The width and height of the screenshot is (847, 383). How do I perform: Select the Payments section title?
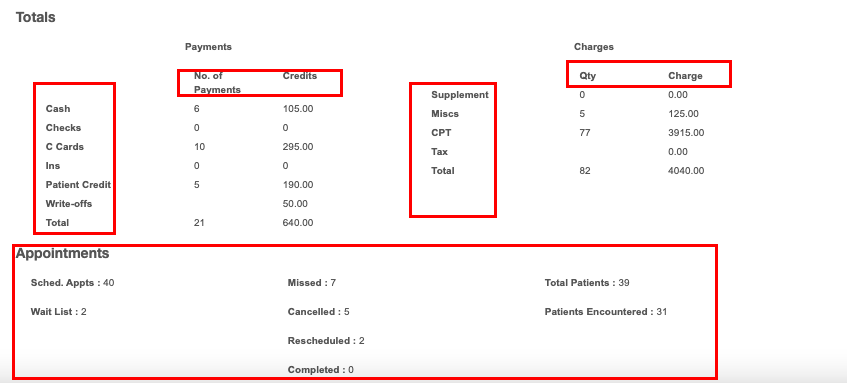tap(208, 47)
